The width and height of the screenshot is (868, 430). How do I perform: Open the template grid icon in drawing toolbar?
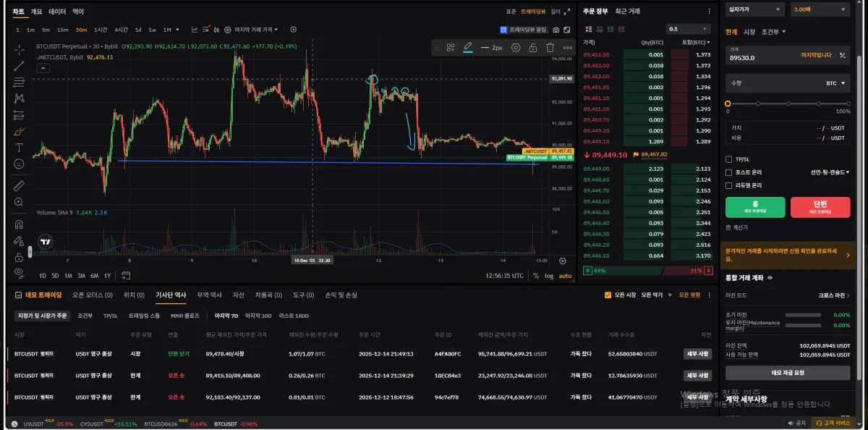point(451,48)
